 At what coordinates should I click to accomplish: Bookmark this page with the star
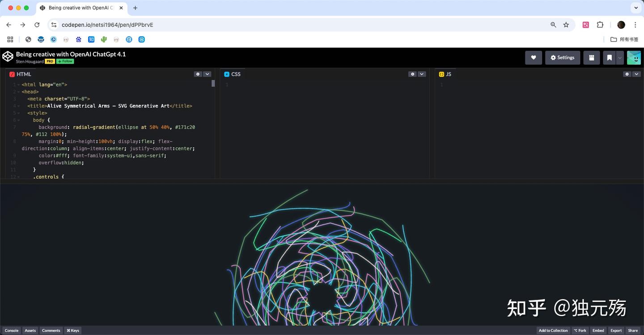click(566, 25)
